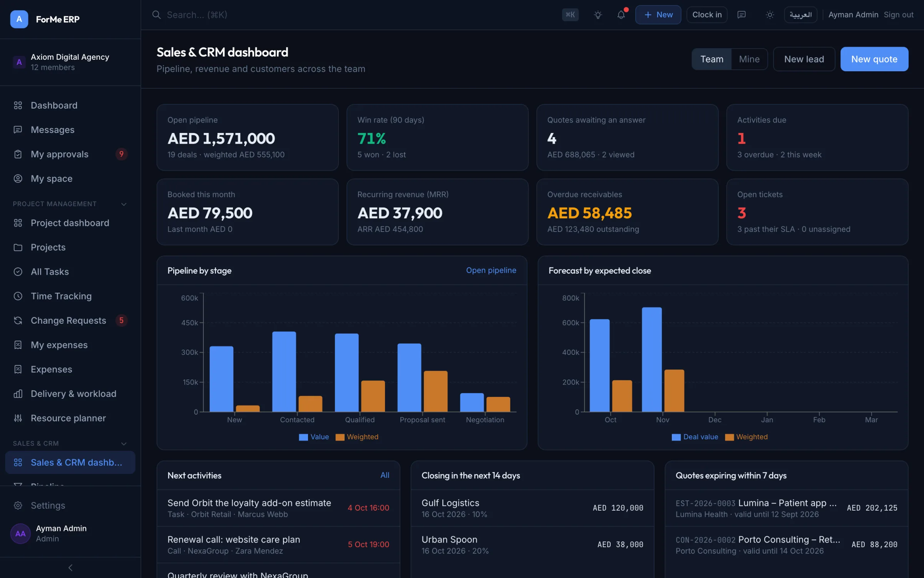The height and width of the screenshot is (578, 924).
Task: Open Time Tracking
Action: 70,296
